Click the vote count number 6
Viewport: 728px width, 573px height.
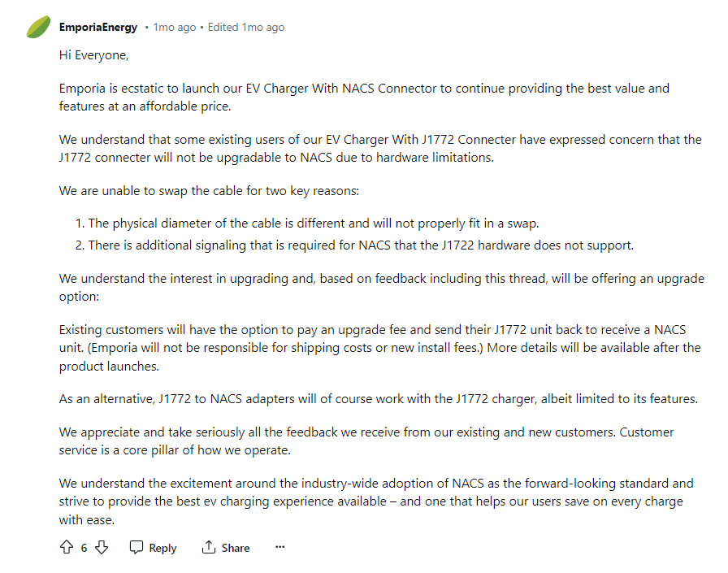click(x=84, y=548)
